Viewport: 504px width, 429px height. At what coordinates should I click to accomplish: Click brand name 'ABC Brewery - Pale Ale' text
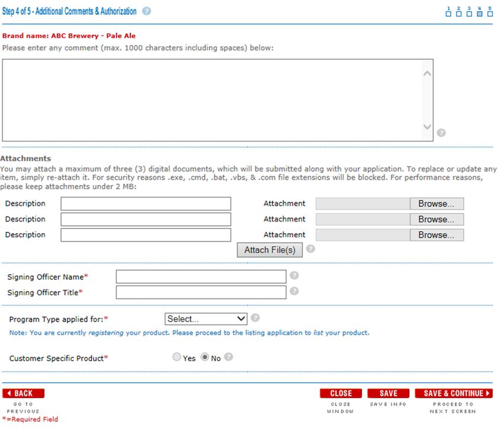point(93,36)
